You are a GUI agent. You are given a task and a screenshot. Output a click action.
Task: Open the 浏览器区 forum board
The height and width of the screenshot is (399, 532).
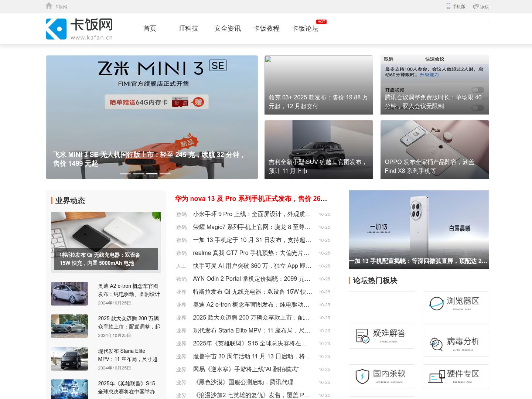click(x=456, y=304)
